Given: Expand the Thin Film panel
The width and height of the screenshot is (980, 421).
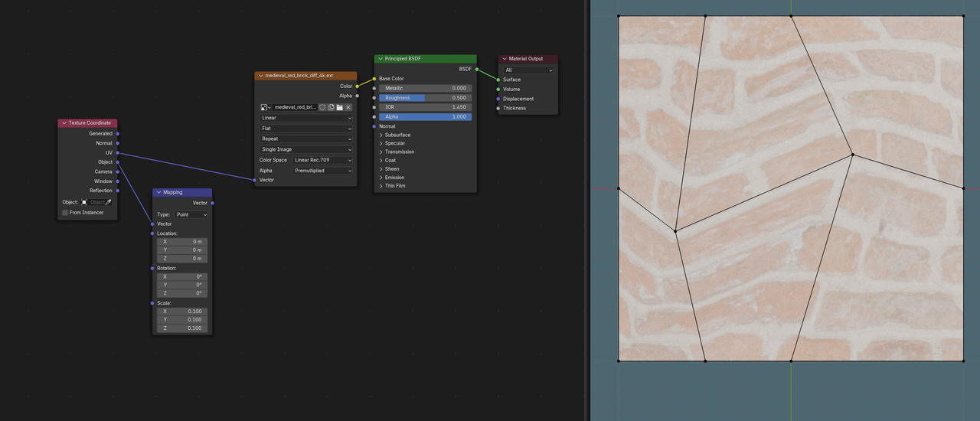Looking at the screenshot, I should 381,186.
